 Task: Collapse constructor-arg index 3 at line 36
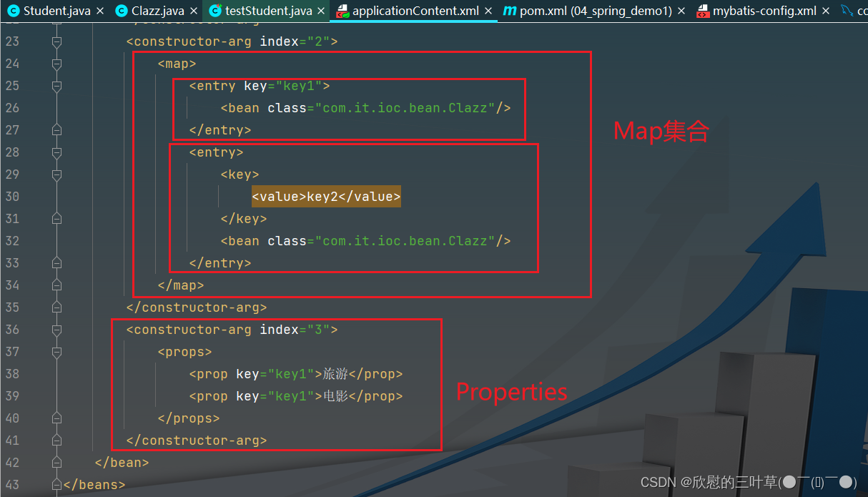pos(56,330)
